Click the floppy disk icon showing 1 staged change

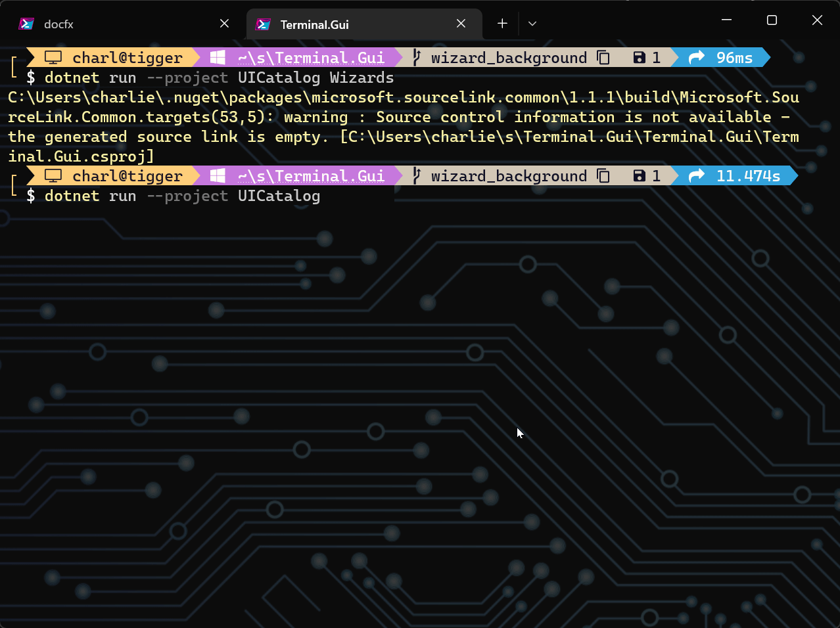(x=638, y=58)
